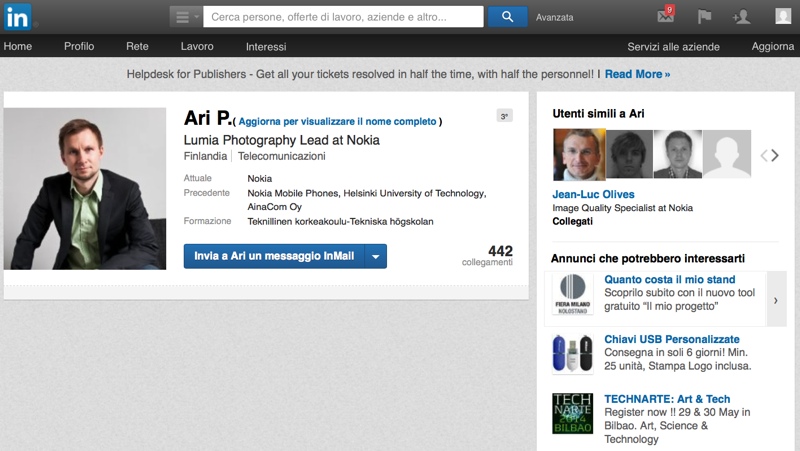Open the Profilo menu

click(79, 46)
